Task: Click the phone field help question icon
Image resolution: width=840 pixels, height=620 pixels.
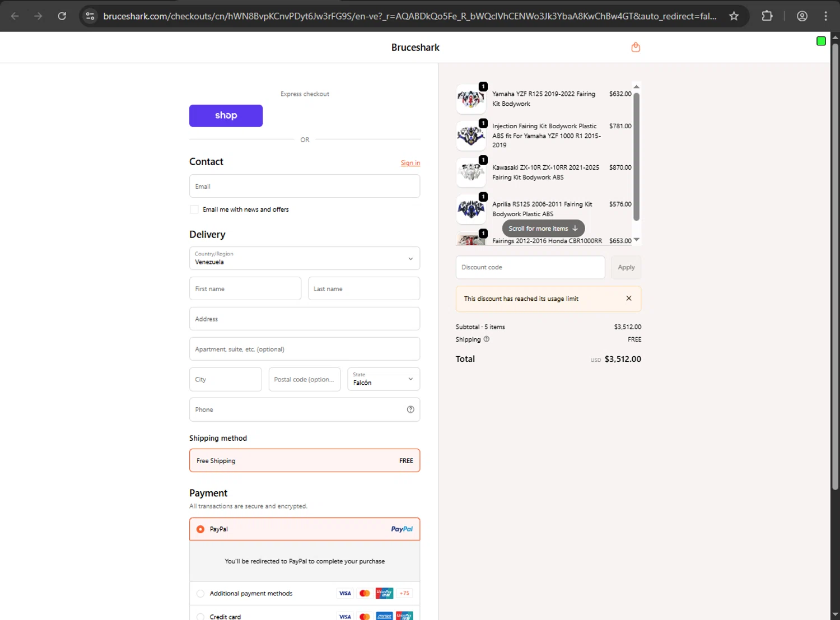Action: click(x=410, y=409)
